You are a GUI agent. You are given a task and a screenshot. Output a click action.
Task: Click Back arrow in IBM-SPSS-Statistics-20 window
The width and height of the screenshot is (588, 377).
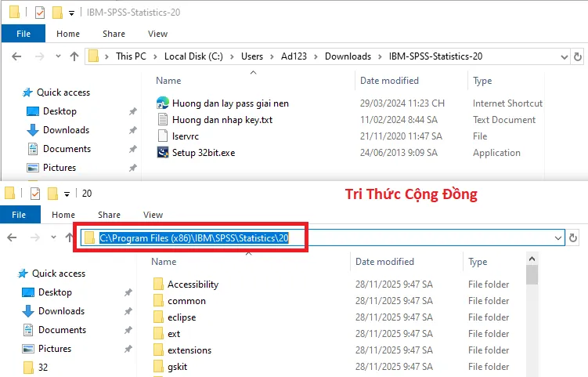click(16, 56)
